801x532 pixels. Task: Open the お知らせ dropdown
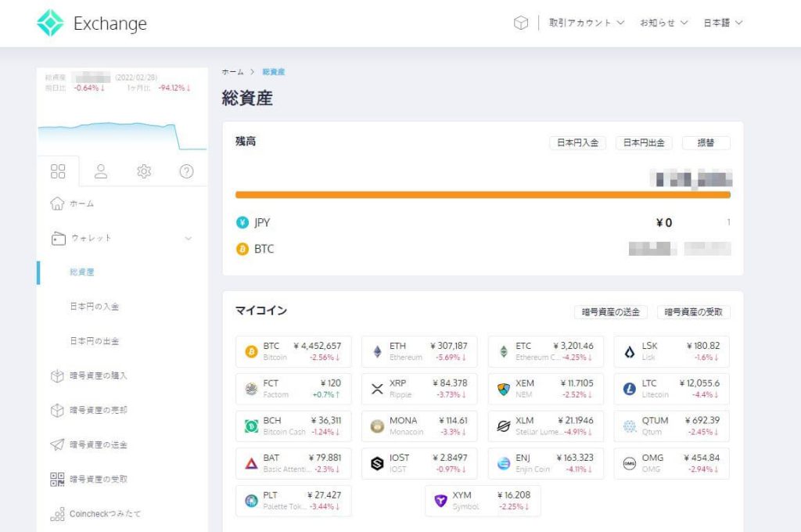(664, 23)
